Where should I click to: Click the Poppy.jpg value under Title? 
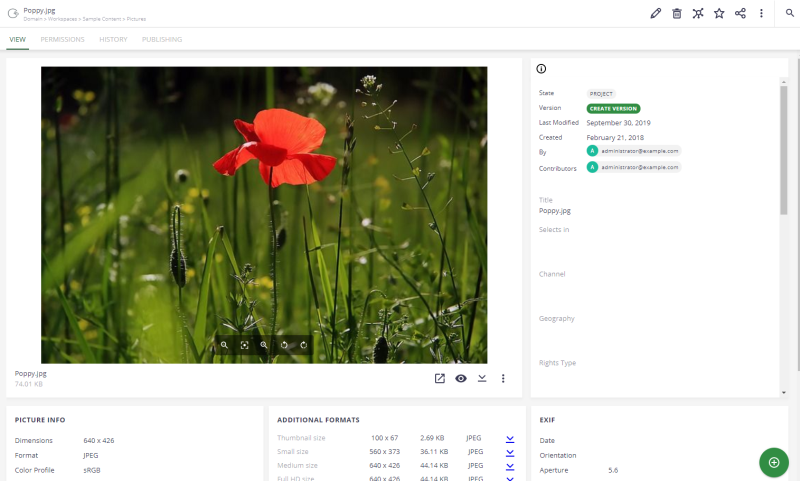pyautogui.click(x=555, y=211)
